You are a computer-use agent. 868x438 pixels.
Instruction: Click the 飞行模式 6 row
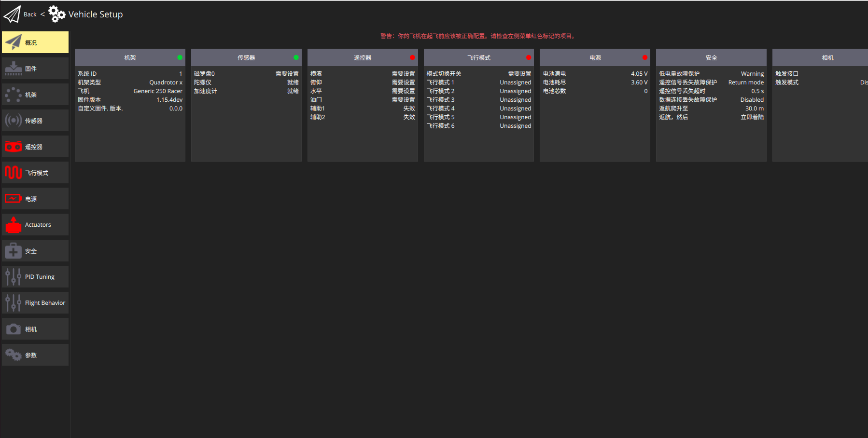[x=479, y=126]
